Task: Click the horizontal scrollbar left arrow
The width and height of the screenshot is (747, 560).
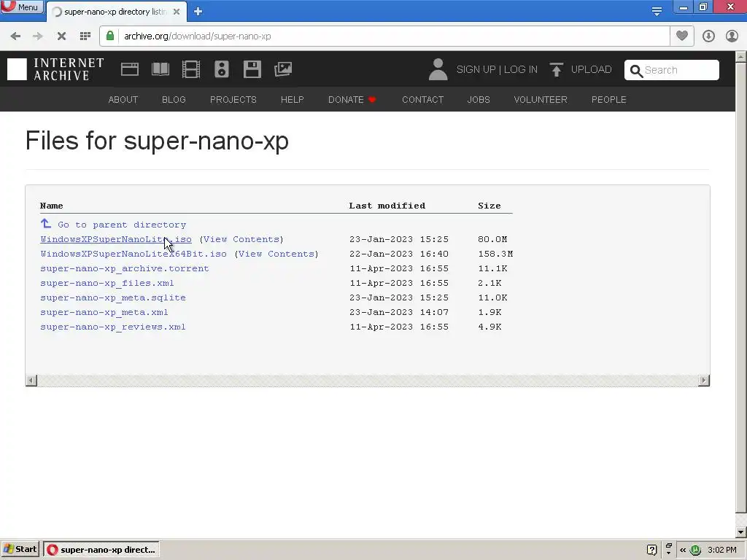Action: tap(31, 381)
